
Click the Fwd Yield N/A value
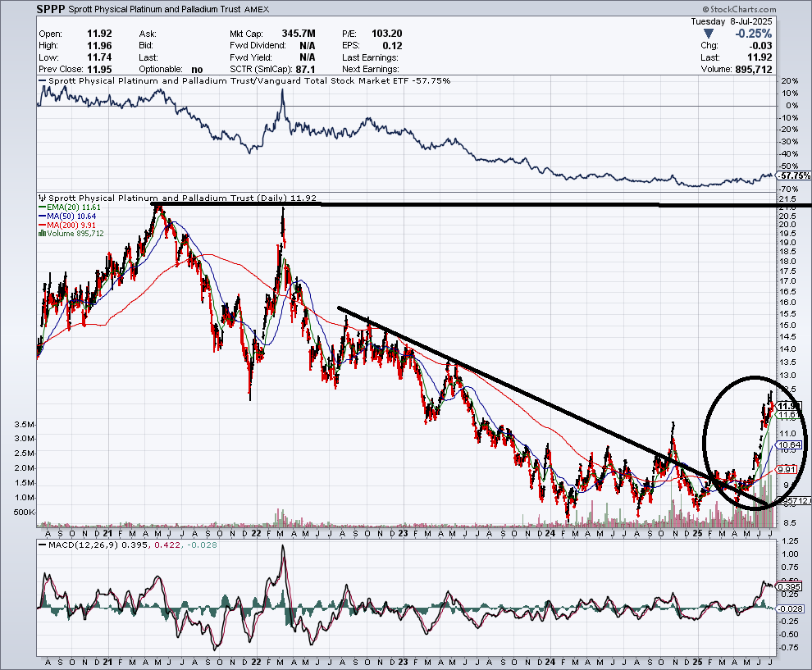coord(307,57)
